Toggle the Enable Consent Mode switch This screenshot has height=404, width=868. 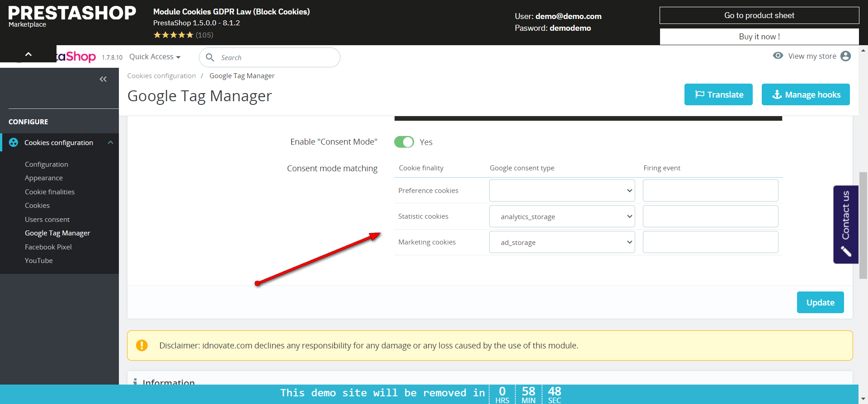tap(404, 142)
